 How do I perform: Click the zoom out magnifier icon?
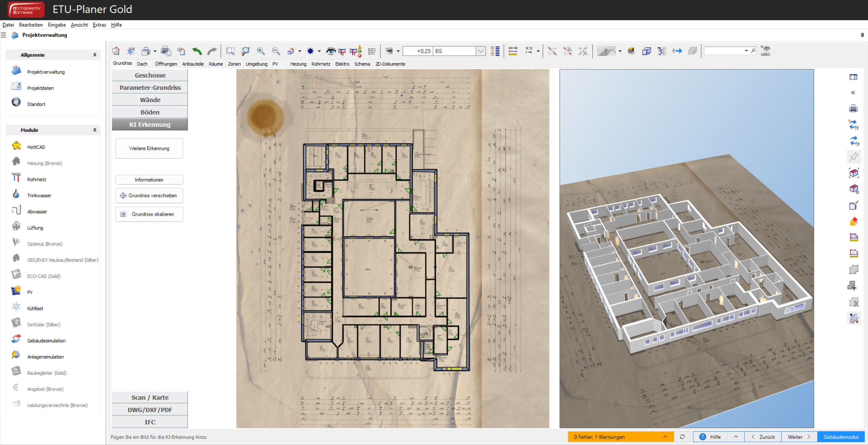pos(276,51)
